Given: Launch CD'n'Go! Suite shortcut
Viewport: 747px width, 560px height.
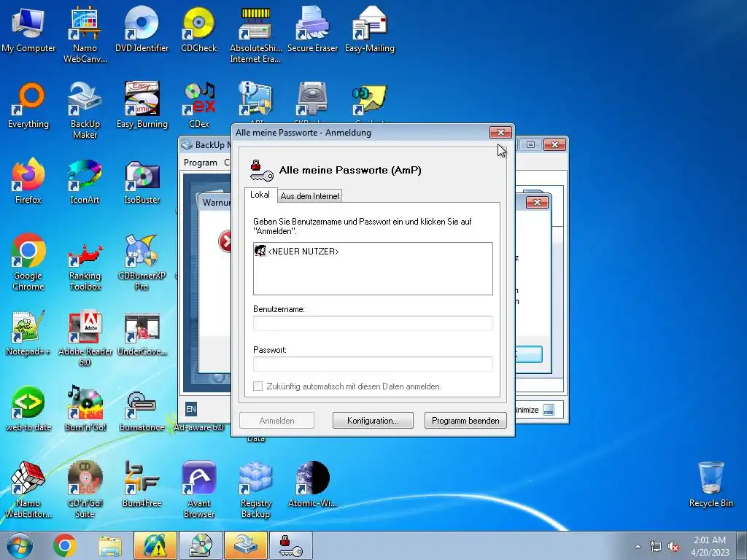Looking at the screenshot, I should pyautogui.click(x=85, y=489).
